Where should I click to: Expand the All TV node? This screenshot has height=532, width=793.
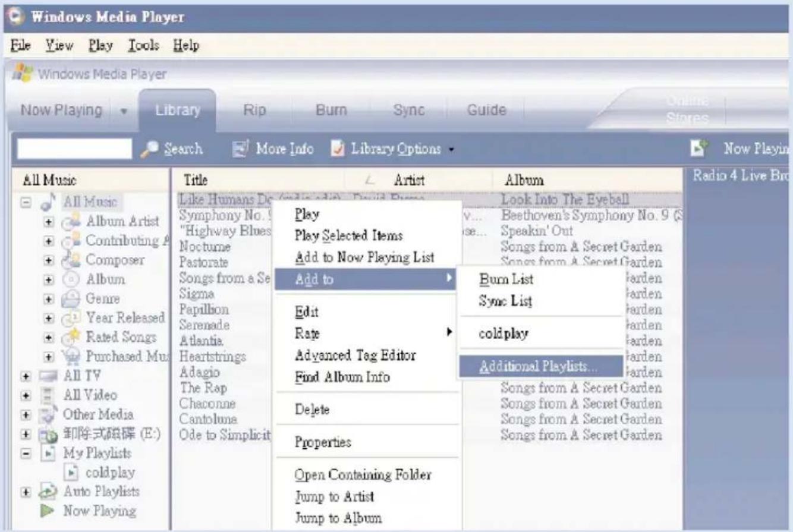click(24, 376)
